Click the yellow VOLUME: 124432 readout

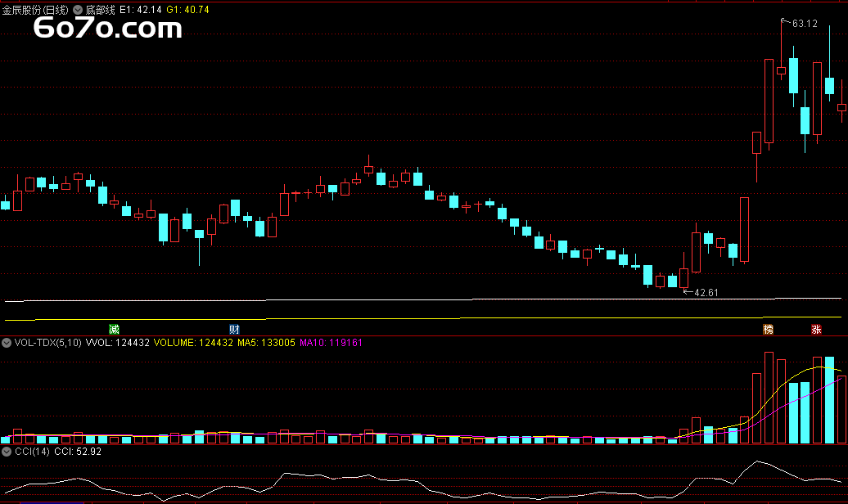194,343
